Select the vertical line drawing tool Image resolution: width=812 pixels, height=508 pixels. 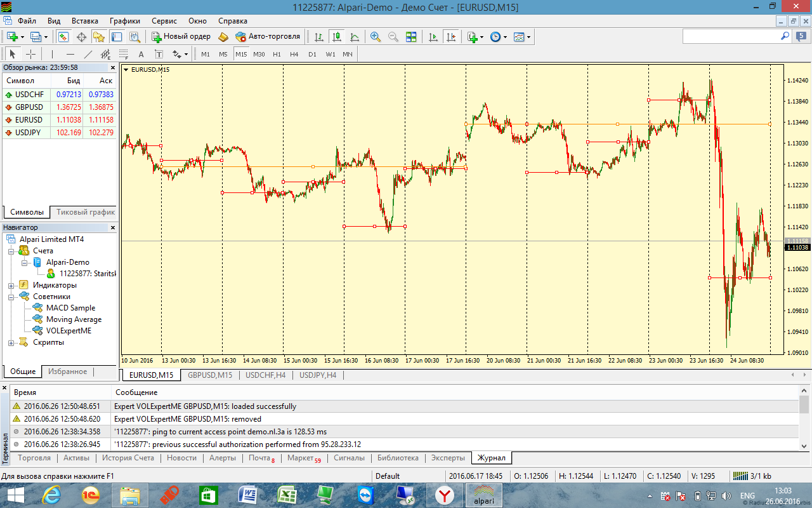click(52, 54)
